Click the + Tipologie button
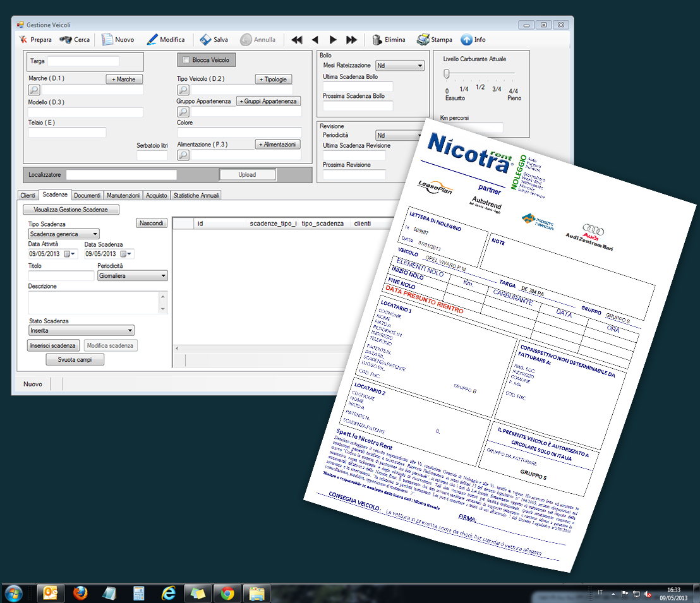The width and height of the screenshot is (700, 603). (x=273, y=79)
